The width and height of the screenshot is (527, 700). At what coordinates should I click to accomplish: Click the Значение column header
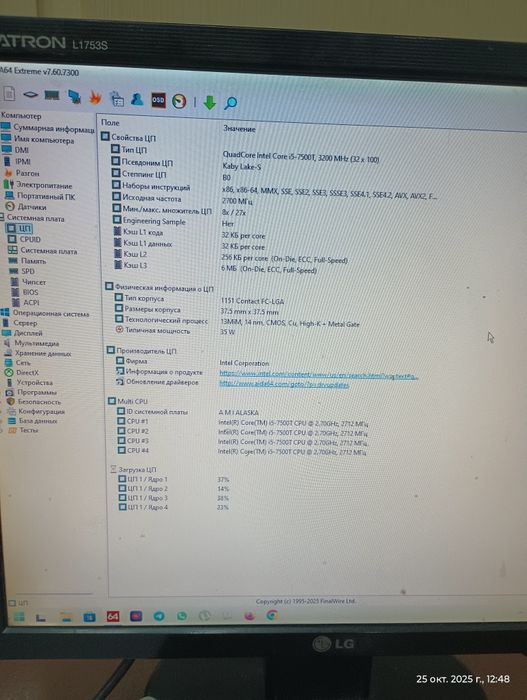[x=239, y=129]
